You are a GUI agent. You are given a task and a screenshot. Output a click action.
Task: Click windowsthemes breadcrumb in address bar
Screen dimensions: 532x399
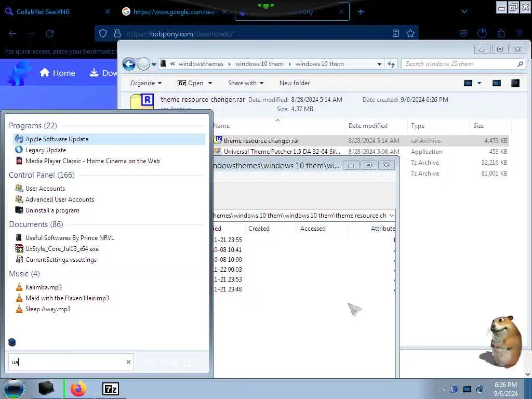tap(201, 64)
